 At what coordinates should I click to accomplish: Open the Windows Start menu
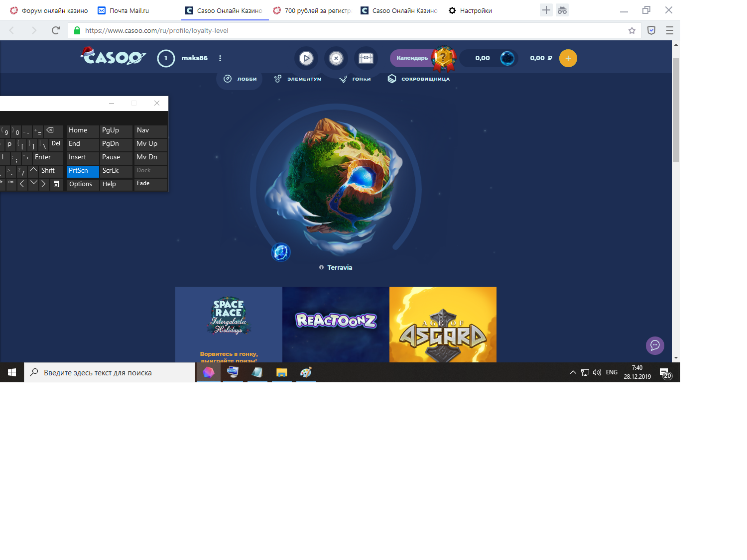click(x=12, y=372)
